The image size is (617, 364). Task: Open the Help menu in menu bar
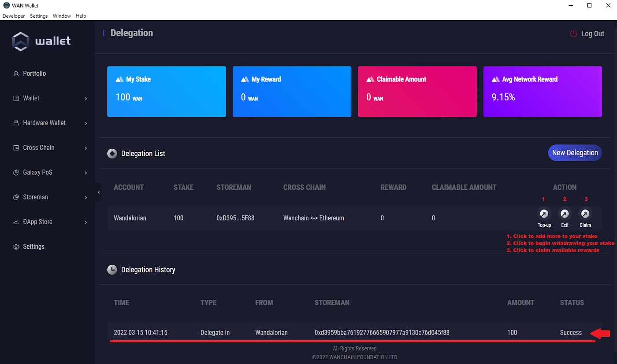coord(81,16)
